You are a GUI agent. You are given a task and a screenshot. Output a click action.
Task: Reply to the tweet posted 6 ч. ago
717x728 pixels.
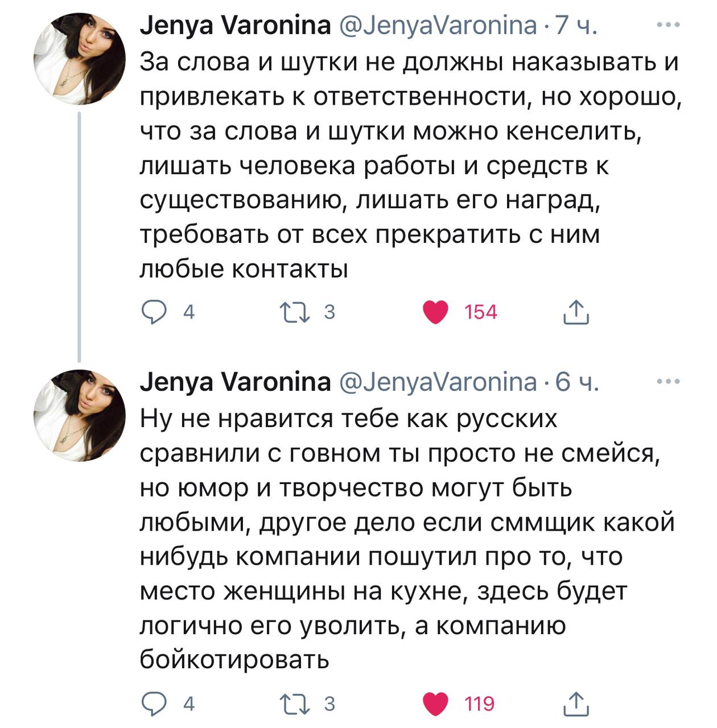tap(153, 704)
